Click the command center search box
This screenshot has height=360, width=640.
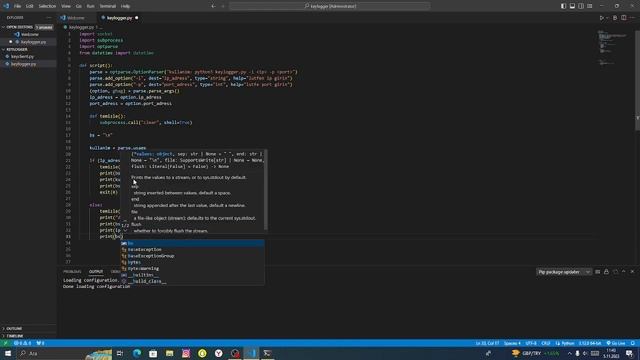pyautogui.click(x=330, y=6)
